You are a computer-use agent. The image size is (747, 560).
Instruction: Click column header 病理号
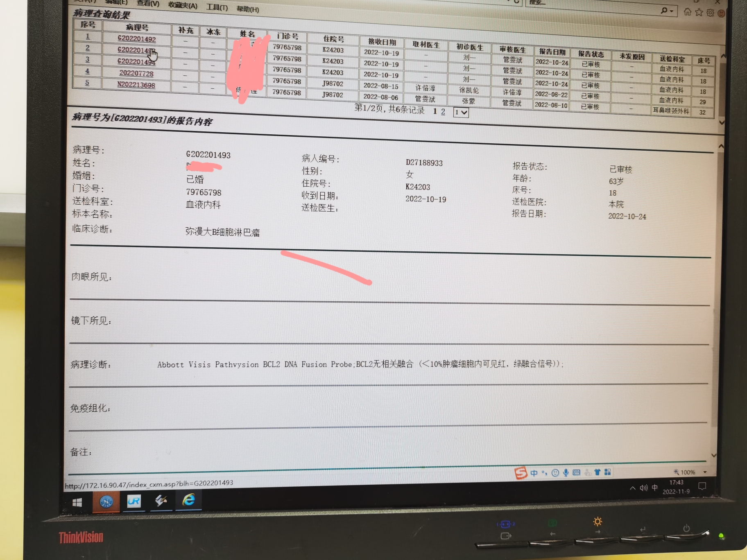[x=137, y=27]
